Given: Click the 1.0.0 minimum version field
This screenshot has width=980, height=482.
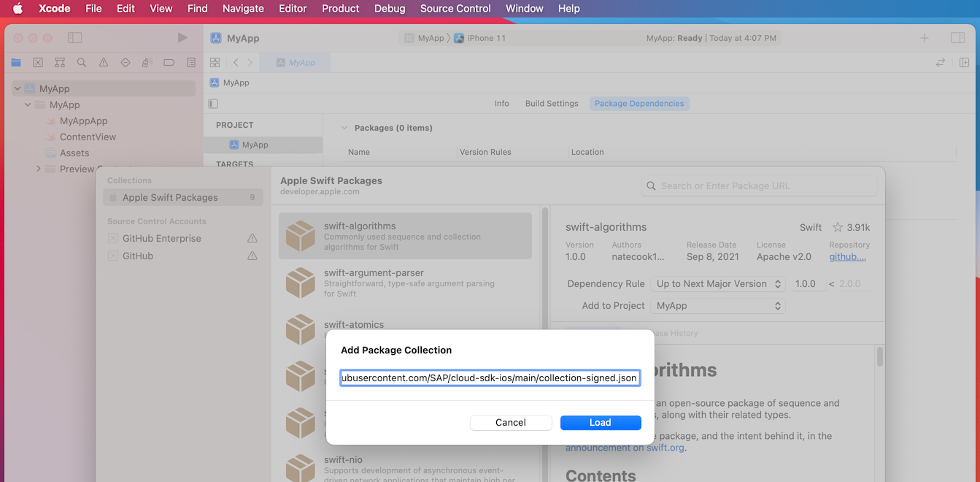Looking at the screenshot, I should click(808, 284).
